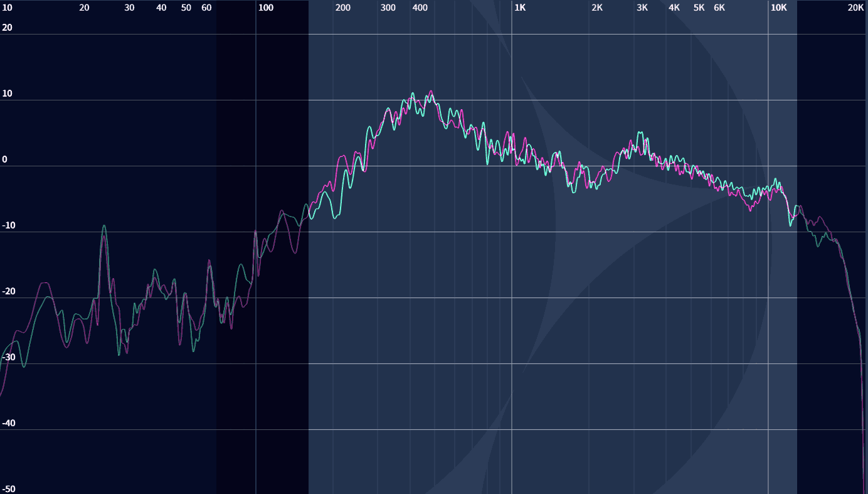Click the -30 dB level label
Screen dimensions: 868x494
tap(8, 357)
